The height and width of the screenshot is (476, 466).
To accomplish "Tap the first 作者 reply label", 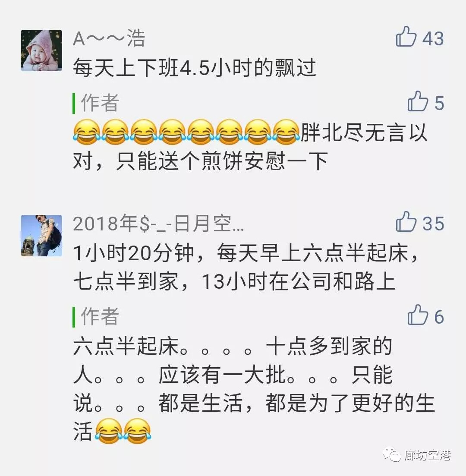I will coord(100,103).
